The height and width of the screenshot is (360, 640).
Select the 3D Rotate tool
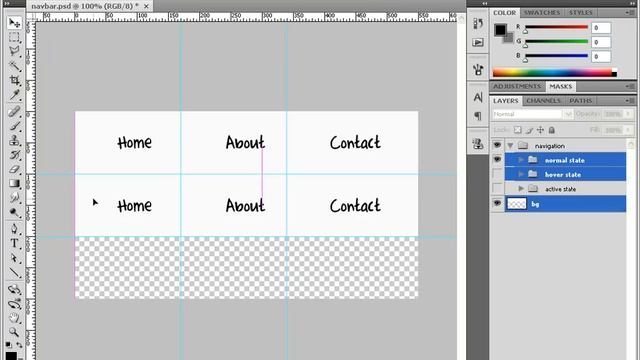click(x=14, y=289)
